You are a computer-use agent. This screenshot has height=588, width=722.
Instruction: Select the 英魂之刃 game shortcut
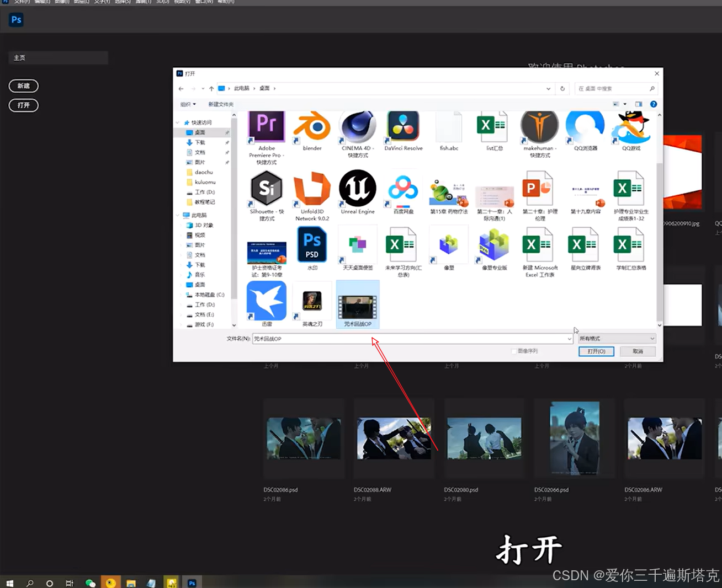pyautogui.click(x=312, y=301)
